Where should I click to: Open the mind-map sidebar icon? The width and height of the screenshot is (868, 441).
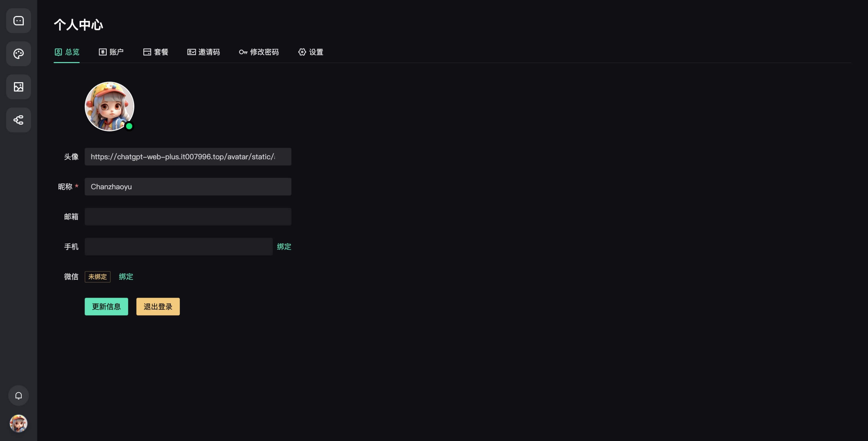18,120
